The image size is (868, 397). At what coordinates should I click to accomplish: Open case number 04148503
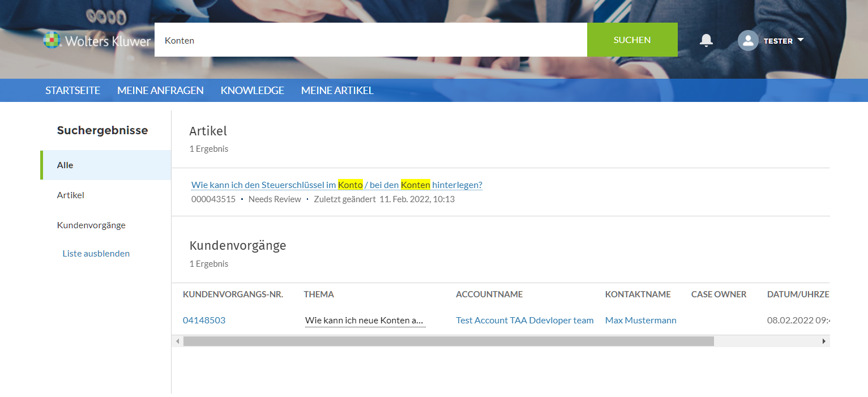204,321
